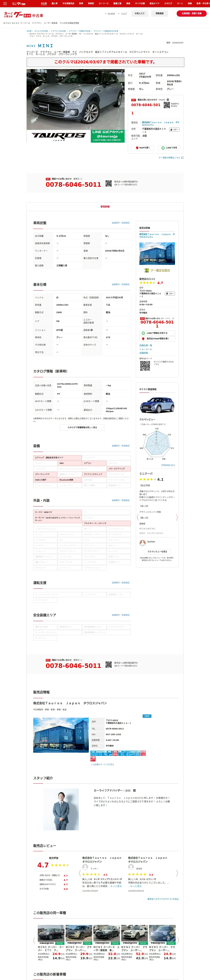Click staff photo of 小川 翔

(x=61, y=809)
